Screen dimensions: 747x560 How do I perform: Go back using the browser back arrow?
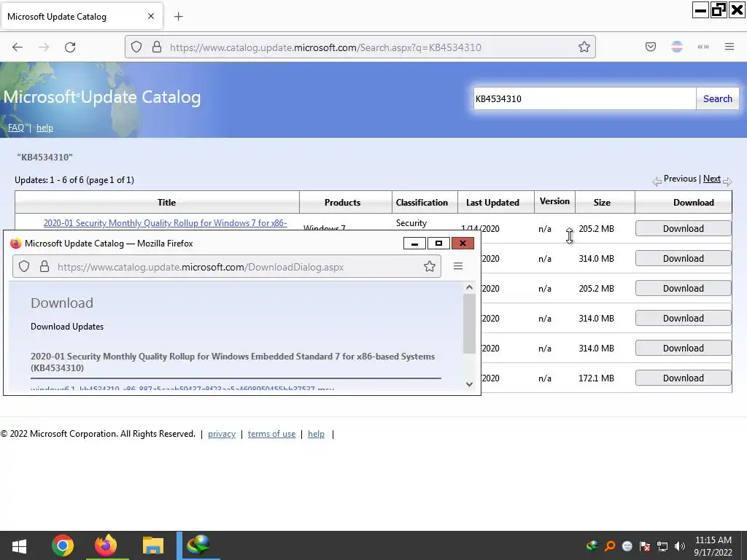18,47
